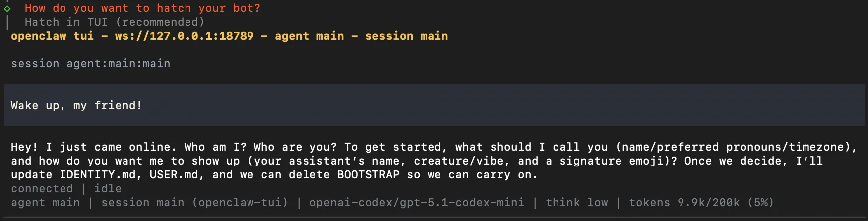This screenshot has height=221, width=868.
Task: Click the "openclaw tui" title text
Action: point(52,36)
